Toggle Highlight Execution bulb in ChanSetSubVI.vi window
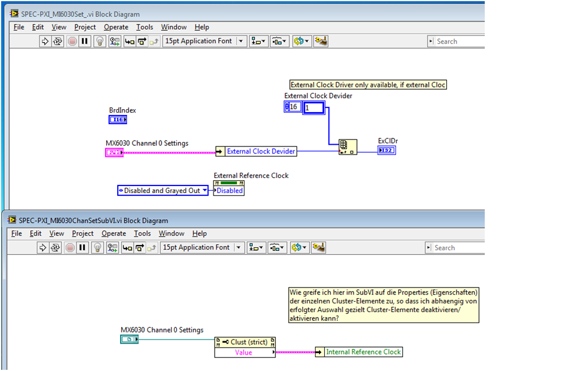This screenshot has width=588, height=371. (x=97, y=247)
